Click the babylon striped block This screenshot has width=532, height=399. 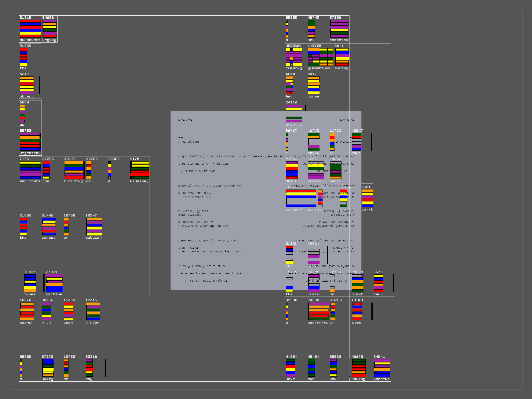click(94, 227)
